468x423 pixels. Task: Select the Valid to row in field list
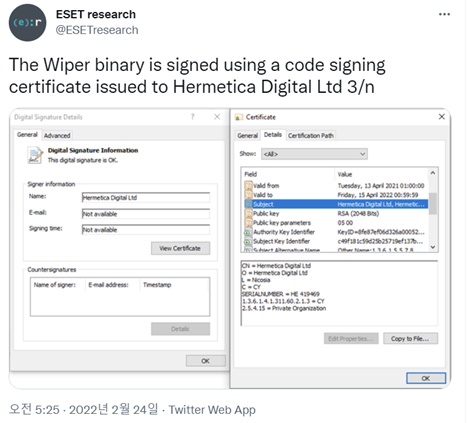click(x=335, y=195)
